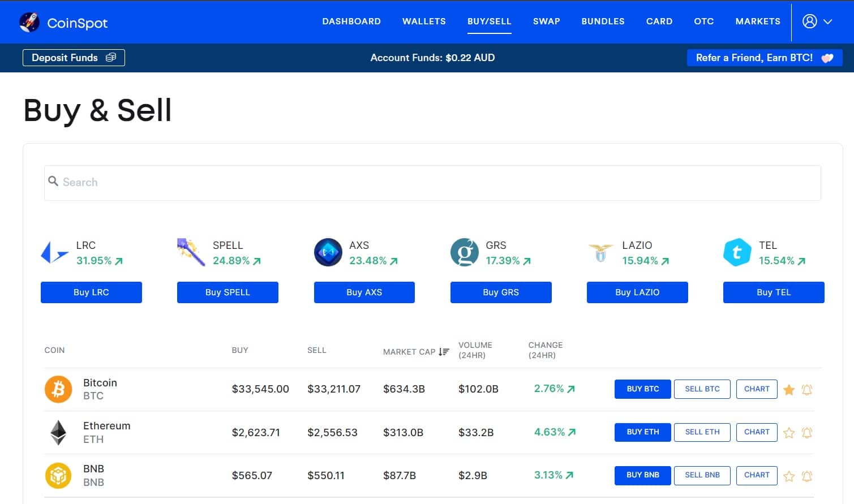Click the Buy AXS button
The height and width of the screenshot is (504, 854).
pyautogui.click(x=364, y=292)
